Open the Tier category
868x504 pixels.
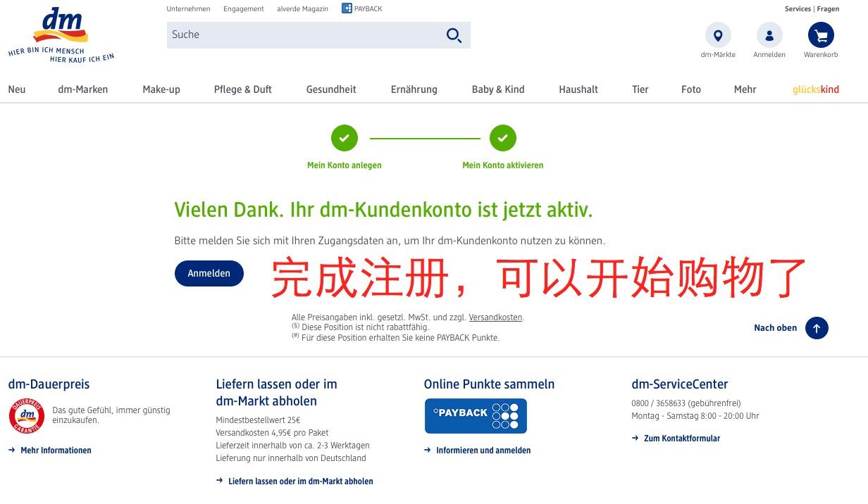tap(640, 89)
